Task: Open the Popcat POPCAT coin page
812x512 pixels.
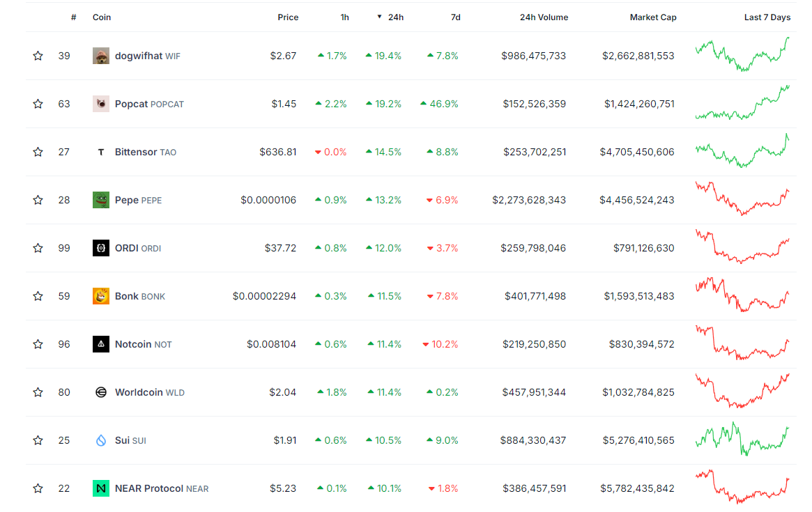Action: coord(149,104)
